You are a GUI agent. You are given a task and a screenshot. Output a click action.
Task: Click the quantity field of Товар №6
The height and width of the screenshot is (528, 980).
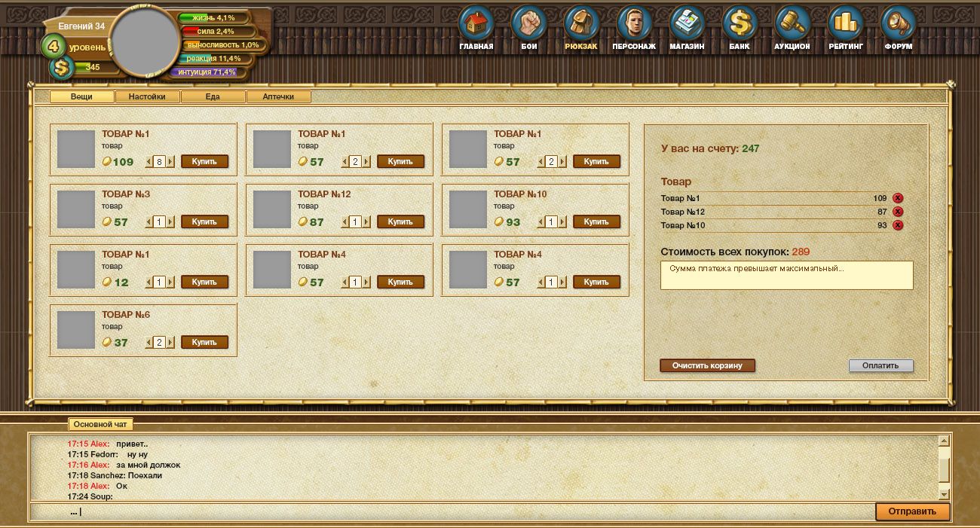(x=160, y=342)
